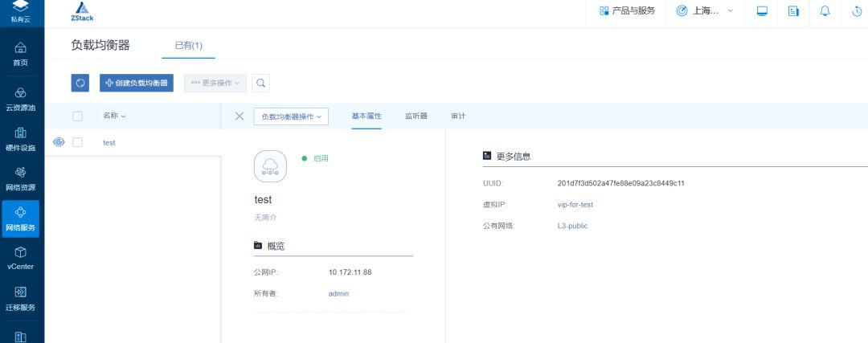Viewport: 868px width, 343px height.
Task: Open vCenter section in sidebar
Action: 20,259
